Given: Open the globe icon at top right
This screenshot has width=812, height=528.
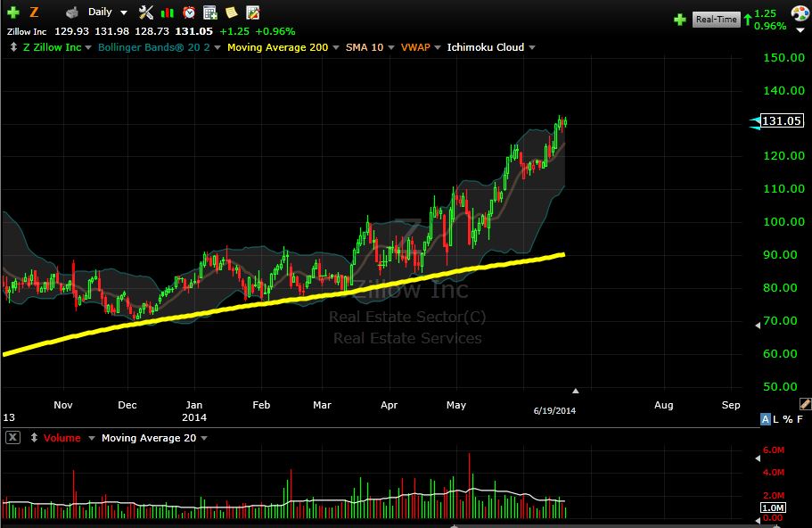Looking at the screenshot, I should coord(800,12).
